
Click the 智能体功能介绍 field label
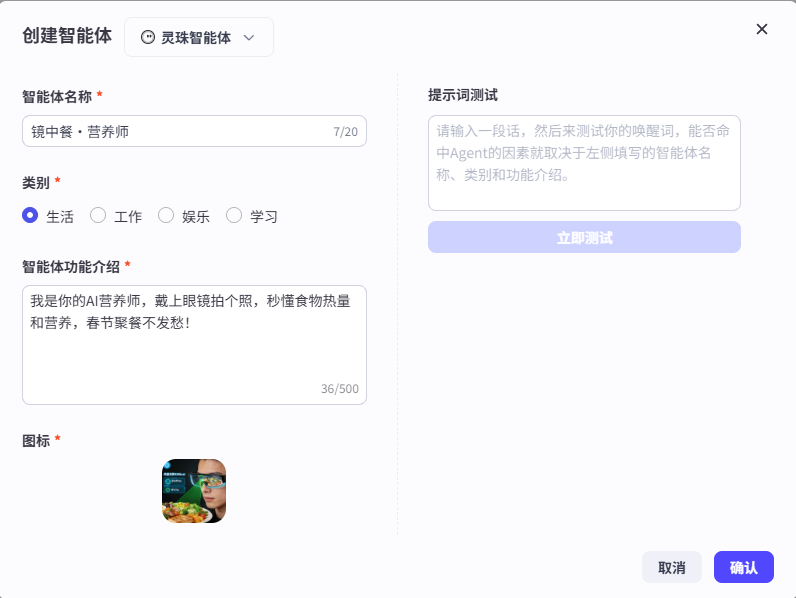click(x=71, y=267)
